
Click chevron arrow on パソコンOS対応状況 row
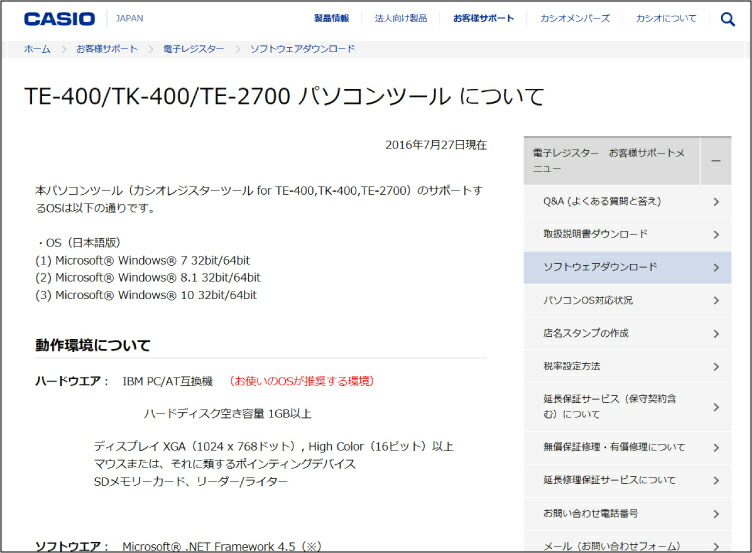(x=716, y=301)
